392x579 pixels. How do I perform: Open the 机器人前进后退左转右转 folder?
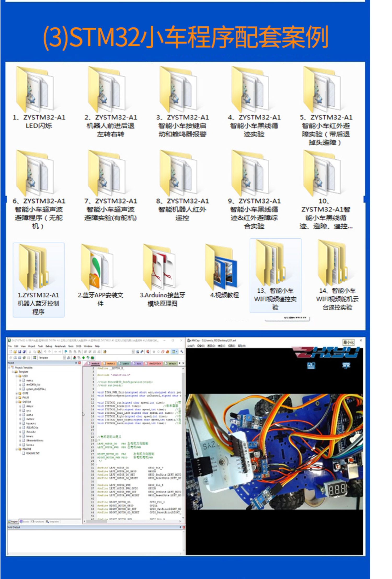tap(111, 102)
